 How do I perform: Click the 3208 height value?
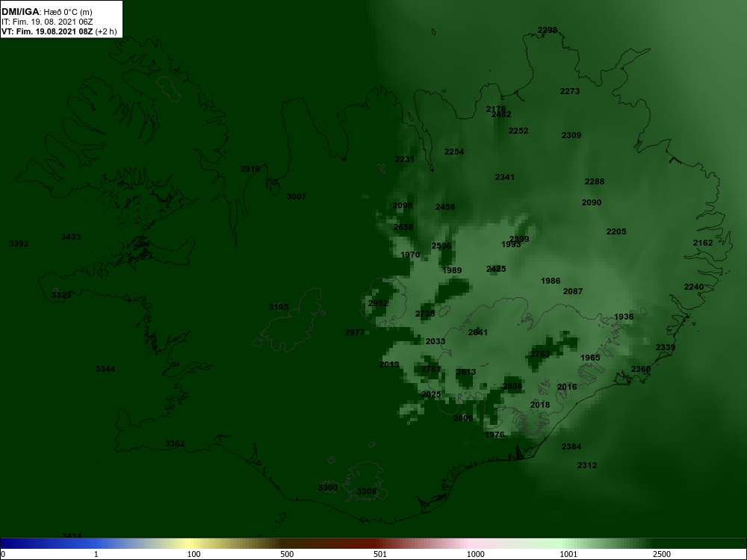[366, 491]
